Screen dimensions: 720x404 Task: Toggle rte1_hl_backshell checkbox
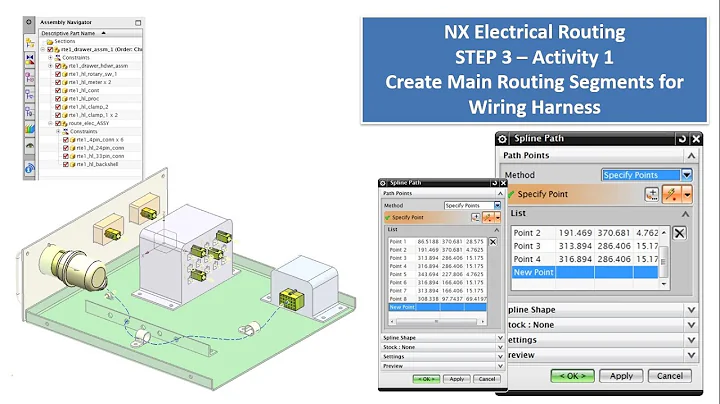point(66,164)
